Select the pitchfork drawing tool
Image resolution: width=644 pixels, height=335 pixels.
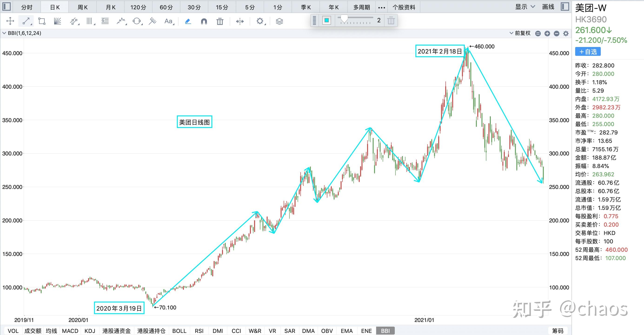(152, 21)
